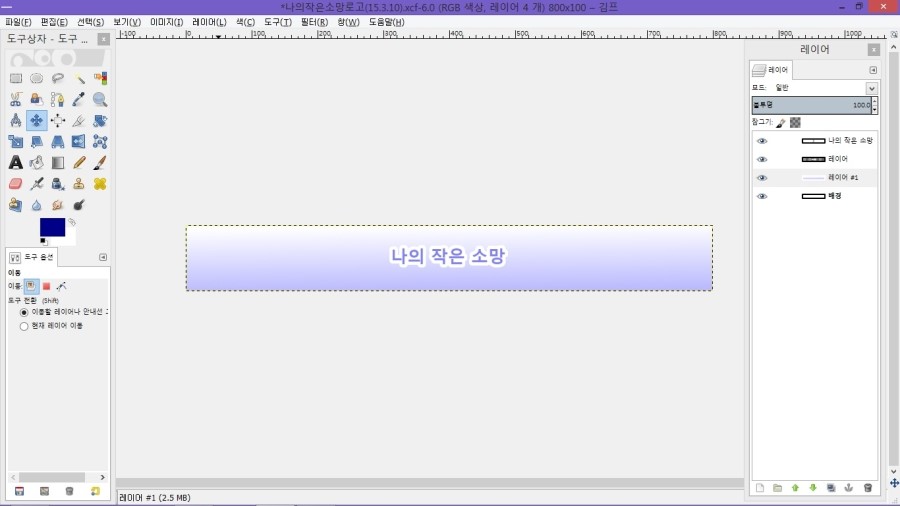The height and width of the screenshot is (506, 900).
Task: Toggle visibility of the '레이어' layer
Action: [x=762, y=159]
